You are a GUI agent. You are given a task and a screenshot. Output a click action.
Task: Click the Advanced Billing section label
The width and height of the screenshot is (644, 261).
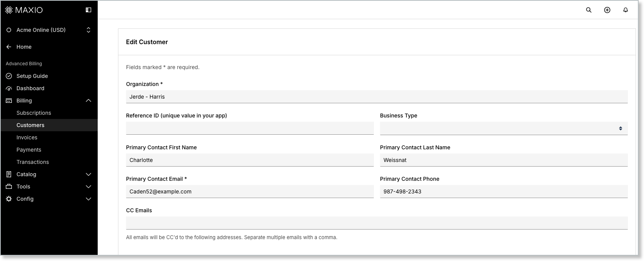[x=24, y=64]
